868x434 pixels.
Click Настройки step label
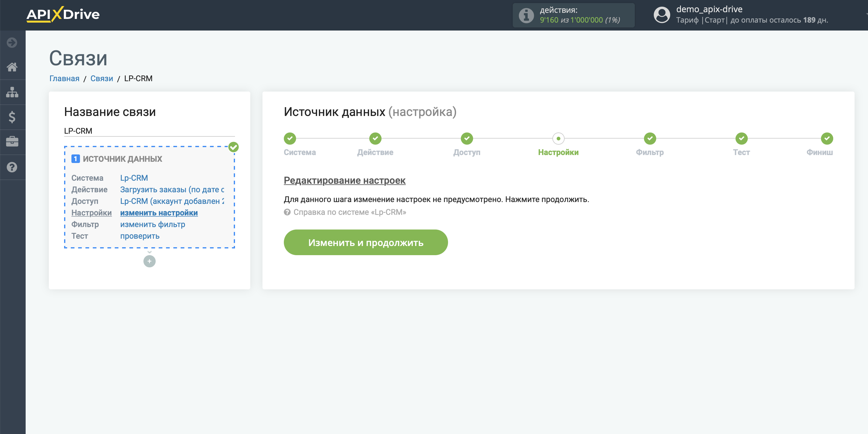558,152
